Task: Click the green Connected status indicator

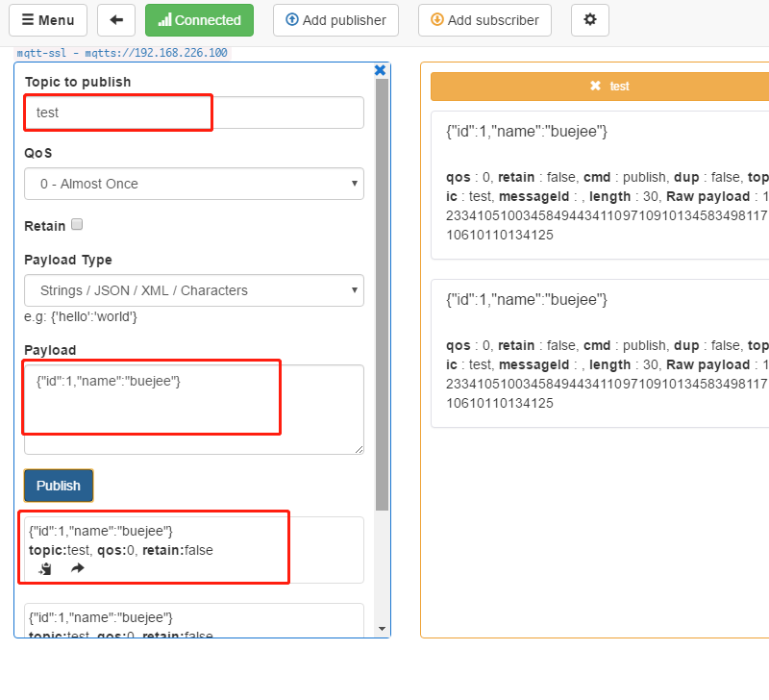Action: 199,20
